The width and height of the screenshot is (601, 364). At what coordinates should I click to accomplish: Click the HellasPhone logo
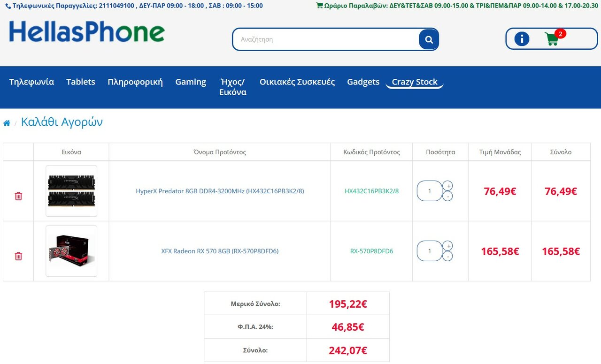click(87, 32)
